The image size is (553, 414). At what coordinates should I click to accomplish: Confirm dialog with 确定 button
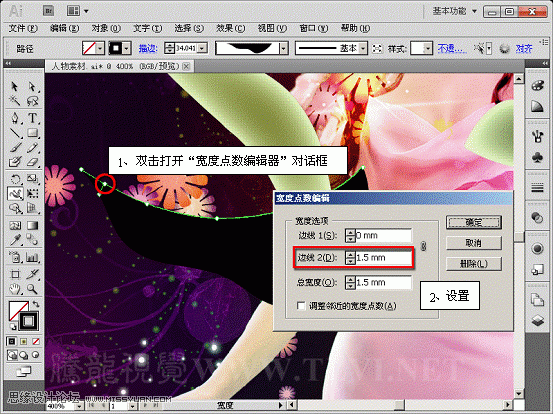click(474, 222)
